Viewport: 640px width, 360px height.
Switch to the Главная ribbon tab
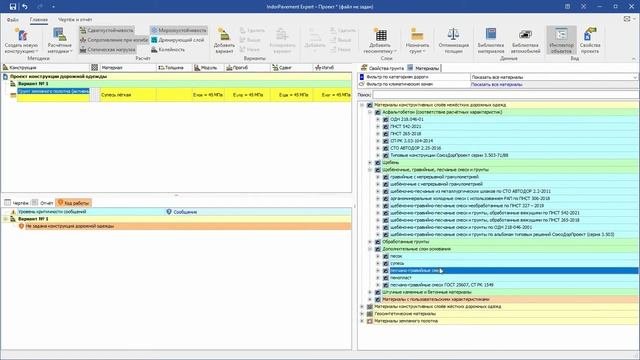[39, 20]
